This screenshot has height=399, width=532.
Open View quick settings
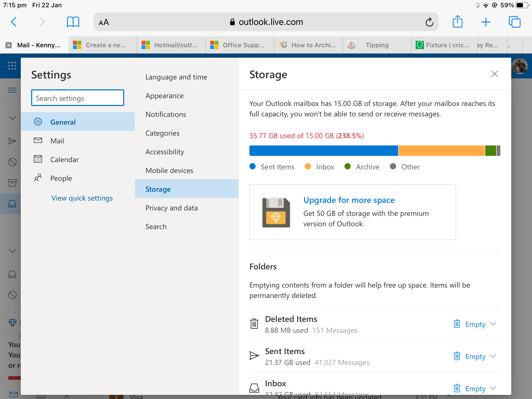click(x=82, y=198)
